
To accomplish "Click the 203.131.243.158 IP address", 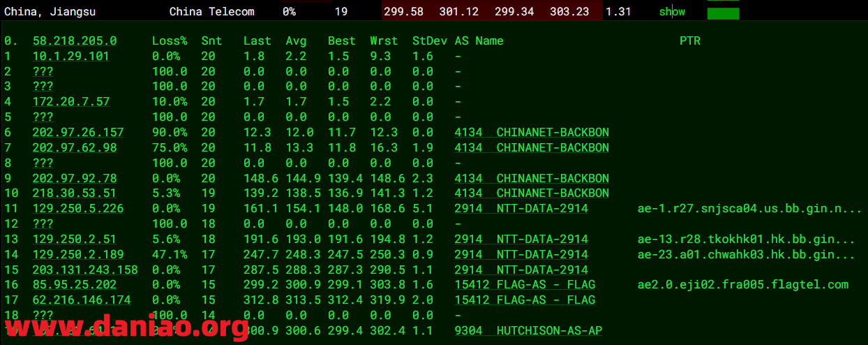I will point(84,270).
